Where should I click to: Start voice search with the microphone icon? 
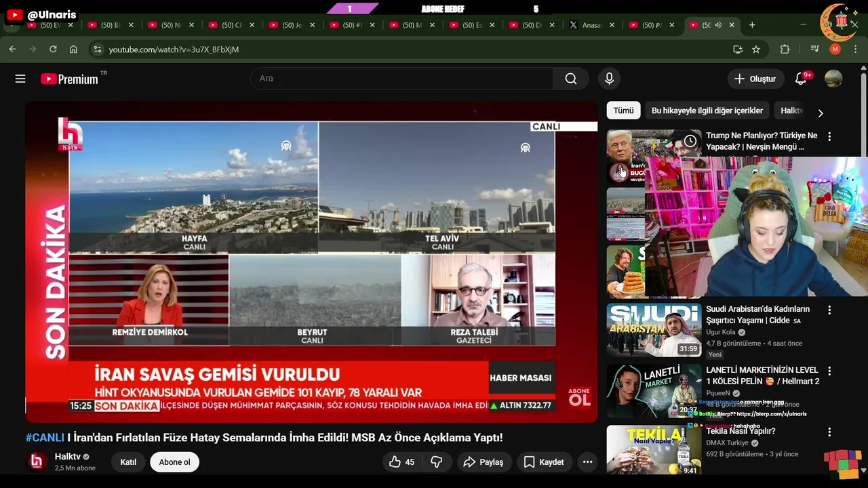pos(609,79)
